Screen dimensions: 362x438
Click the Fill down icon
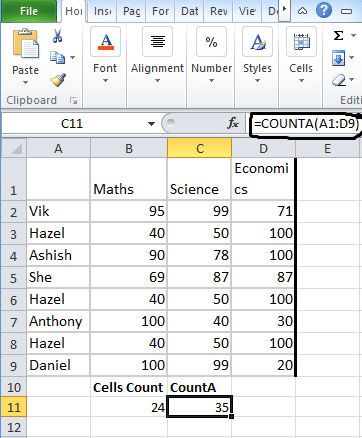338,59
